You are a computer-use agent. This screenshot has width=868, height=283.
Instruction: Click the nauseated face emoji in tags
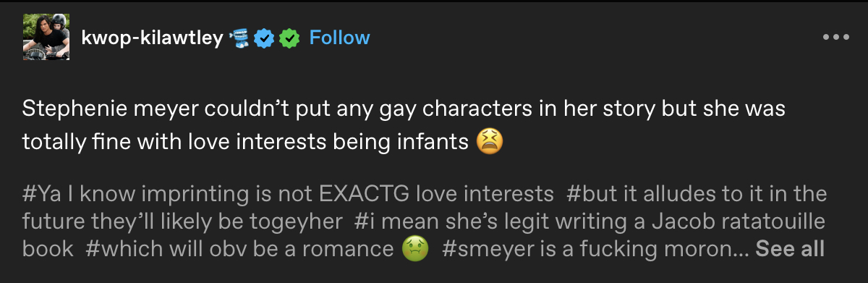415,248
